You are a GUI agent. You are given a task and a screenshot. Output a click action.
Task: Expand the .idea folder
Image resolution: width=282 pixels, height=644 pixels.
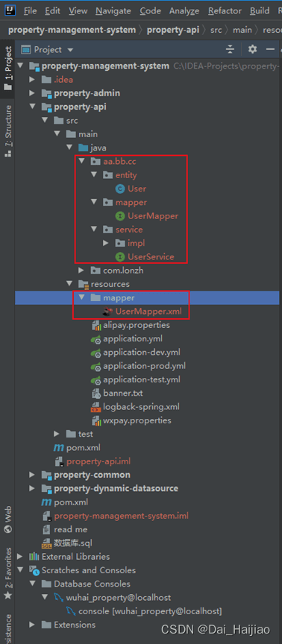(x=32, y=80)
